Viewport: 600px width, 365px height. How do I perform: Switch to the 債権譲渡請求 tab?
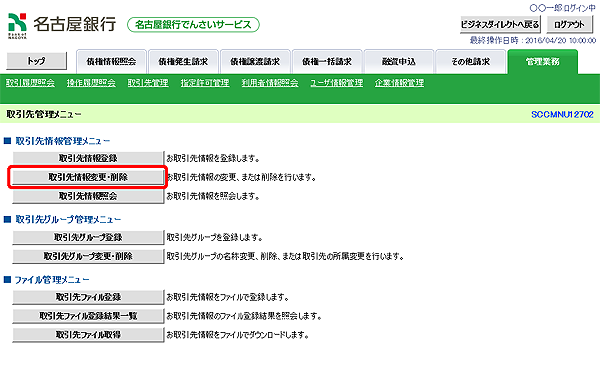[255, 62]
